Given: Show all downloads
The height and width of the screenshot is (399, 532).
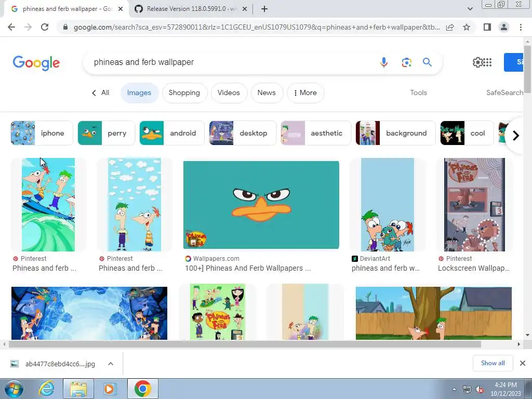Looking at the screenshot, I should pos(493,363).
